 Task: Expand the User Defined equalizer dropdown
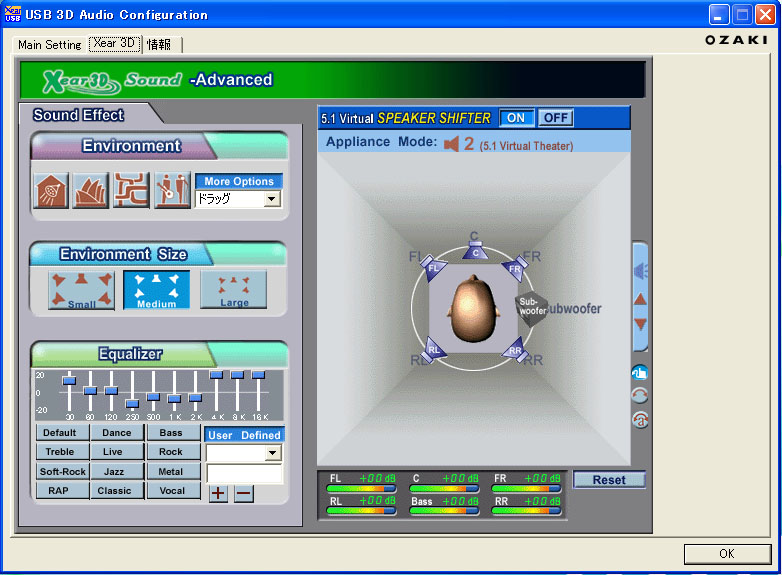(273, 453)
